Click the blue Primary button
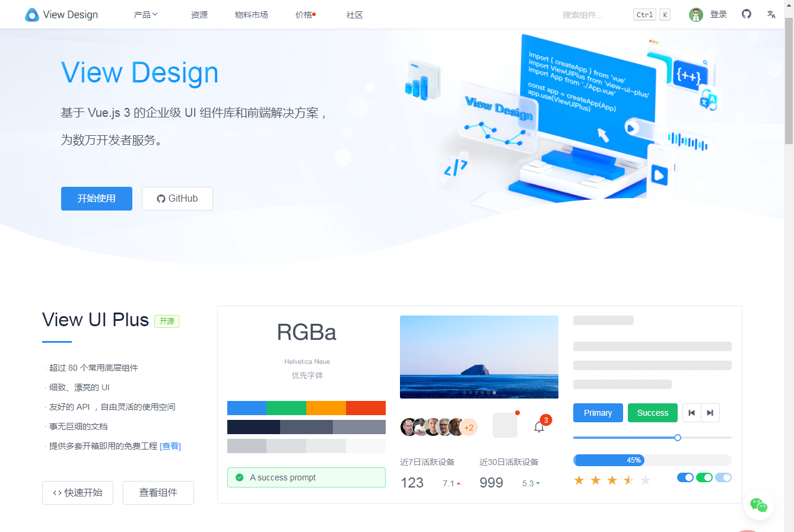The width and height of the screenshot is (794, 532). 598,413
